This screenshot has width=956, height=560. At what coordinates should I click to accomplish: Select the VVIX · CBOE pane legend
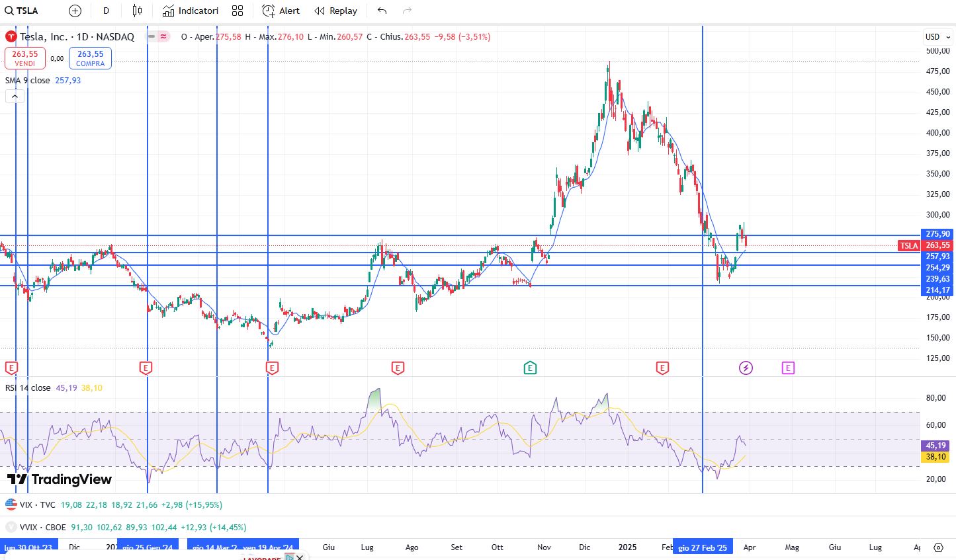(x=43, y=528)
